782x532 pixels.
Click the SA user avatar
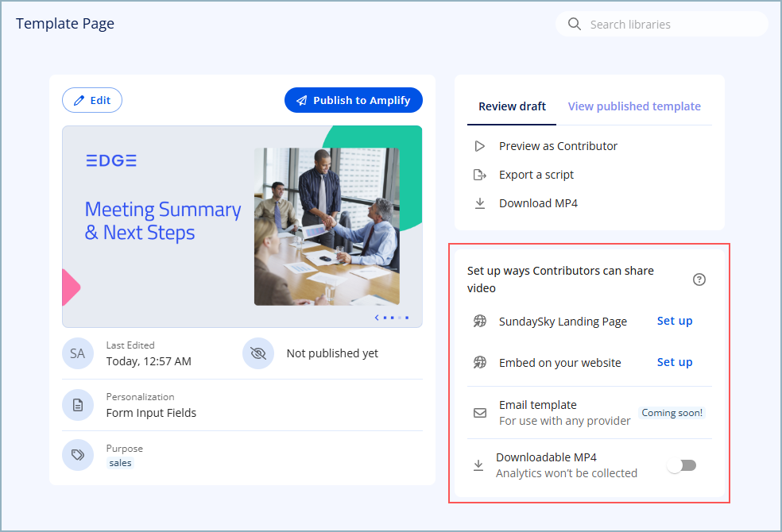(78, 353)
